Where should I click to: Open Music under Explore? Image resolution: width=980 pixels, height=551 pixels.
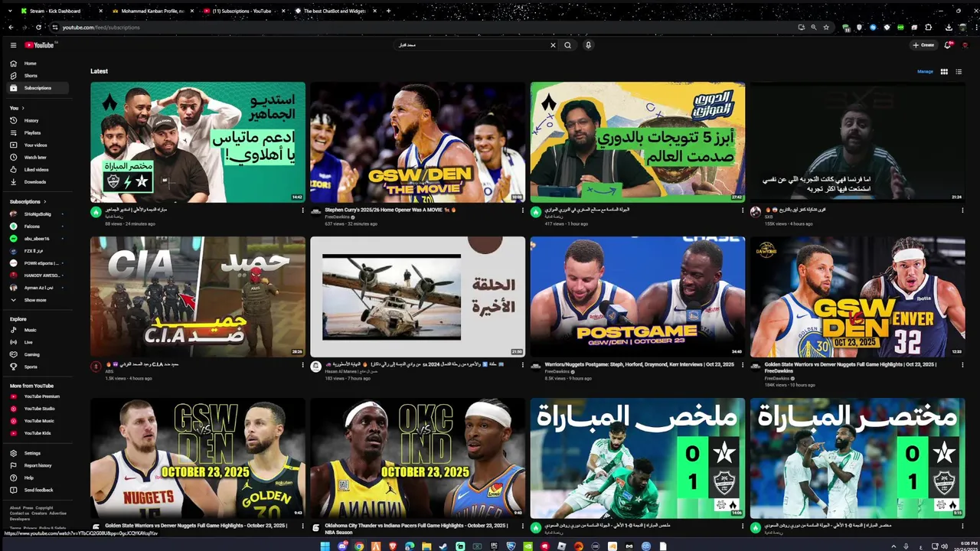coord(38,330)
